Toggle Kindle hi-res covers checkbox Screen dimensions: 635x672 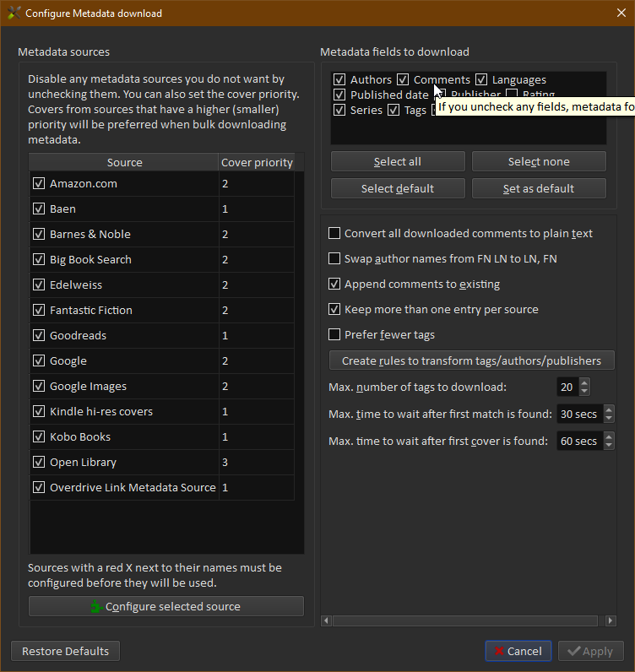tap(39, 411)
